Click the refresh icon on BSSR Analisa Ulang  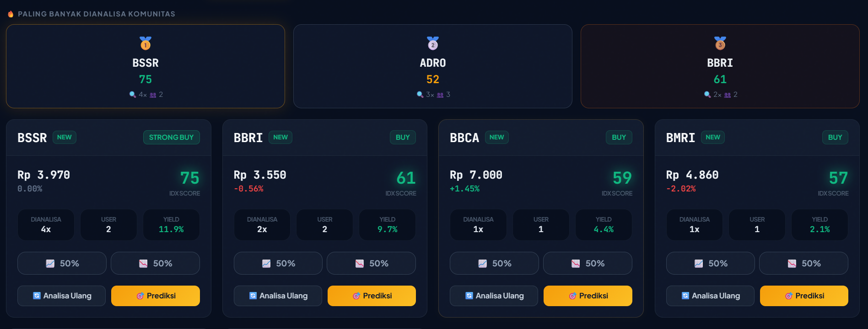37,296
